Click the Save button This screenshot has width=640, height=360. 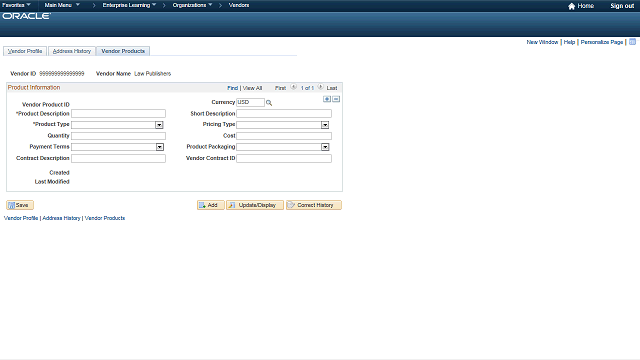coord(20,205)
